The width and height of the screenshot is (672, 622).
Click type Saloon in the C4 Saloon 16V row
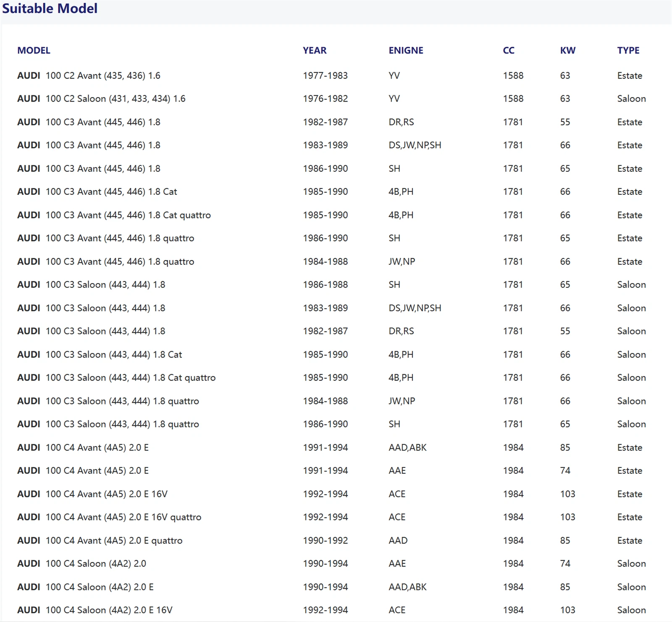(631, 610)
